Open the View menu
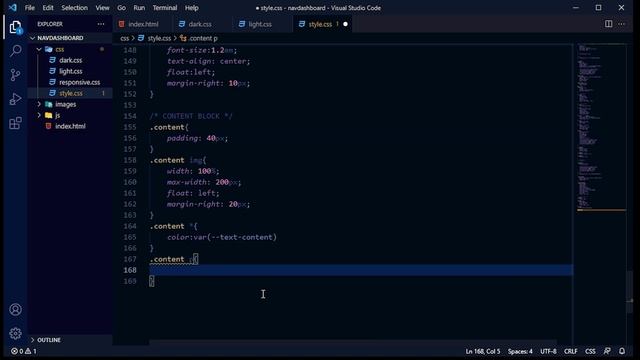The height and width of the screenshot is (360, 640). (102, 8)
